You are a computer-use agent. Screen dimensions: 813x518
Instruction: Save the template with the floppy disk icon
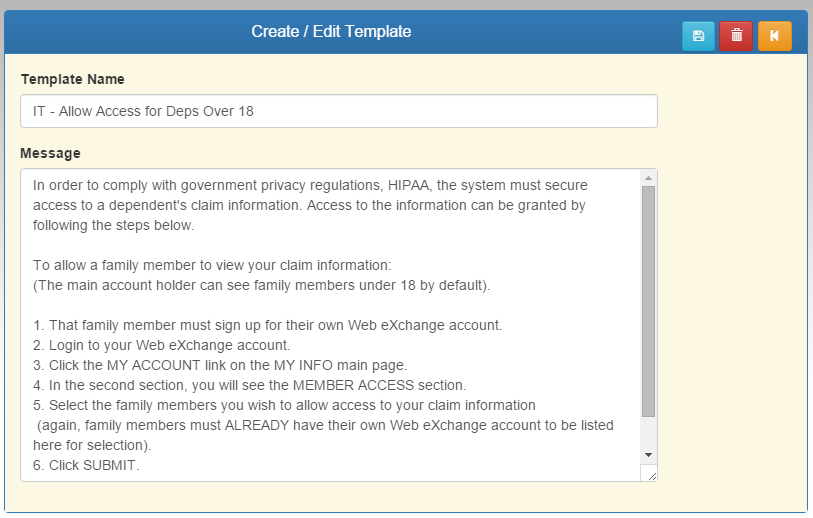(698, 36)
